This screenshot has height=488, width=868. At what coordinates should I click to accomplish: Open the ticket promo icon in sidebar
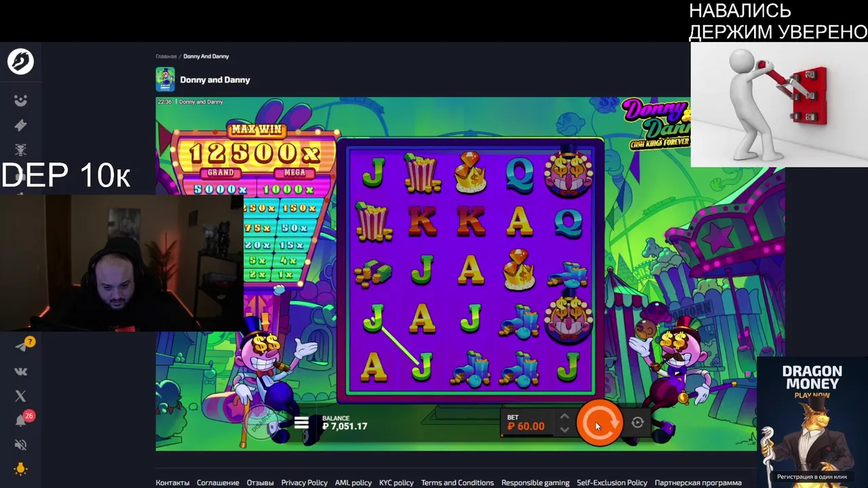(x=20, y=125)
